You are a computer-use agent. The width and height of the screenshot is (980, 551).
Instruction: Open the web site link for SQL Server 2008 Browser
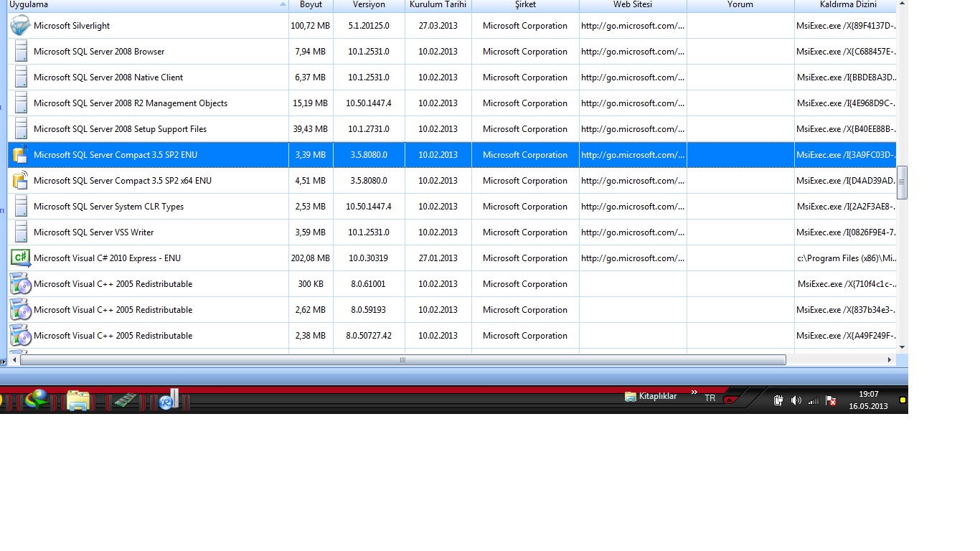coord(633,52)
